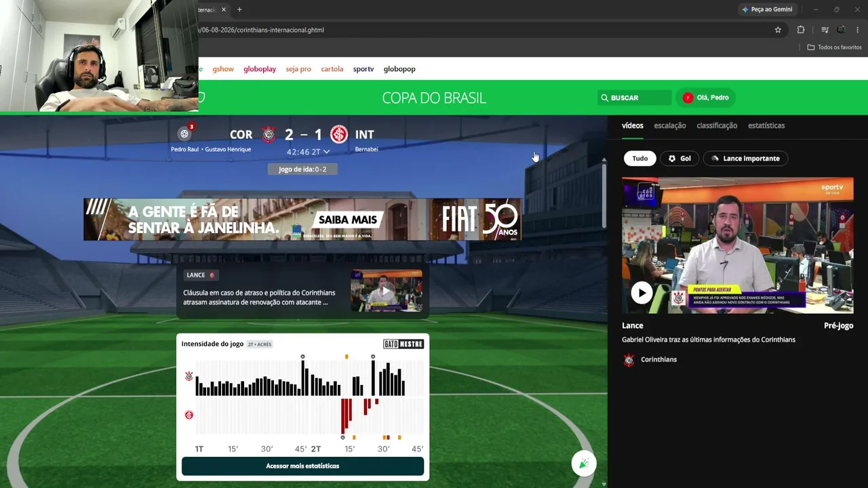Image resolution: width=868 pixels, height=488 pixels.
Task: Open a new browser tab
Action: click(x=239, y=9)
